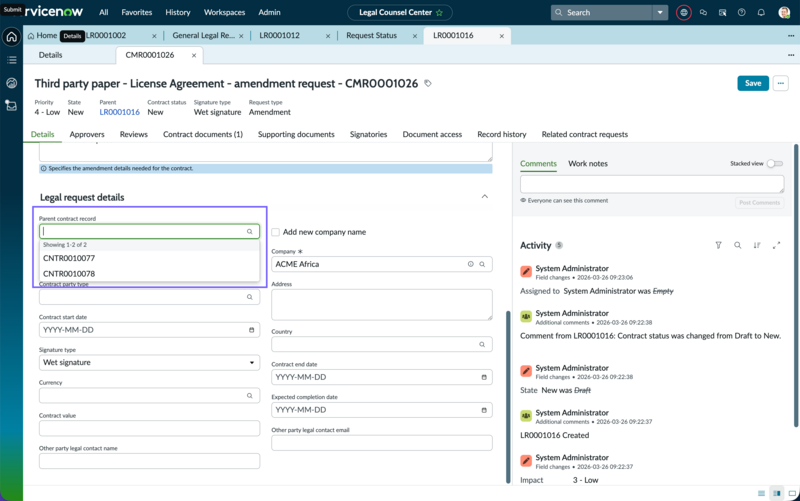Click the lookup icon in the Country field
Image resolution: width=800 pixels, height=501 pixels.
pos(482,344)
